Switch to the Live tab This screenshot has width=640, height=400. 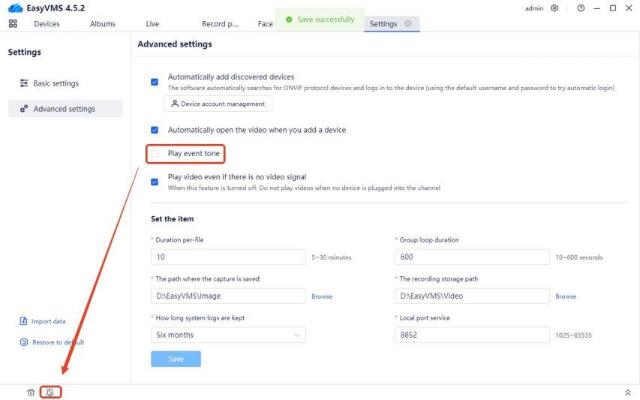(152, 23)
